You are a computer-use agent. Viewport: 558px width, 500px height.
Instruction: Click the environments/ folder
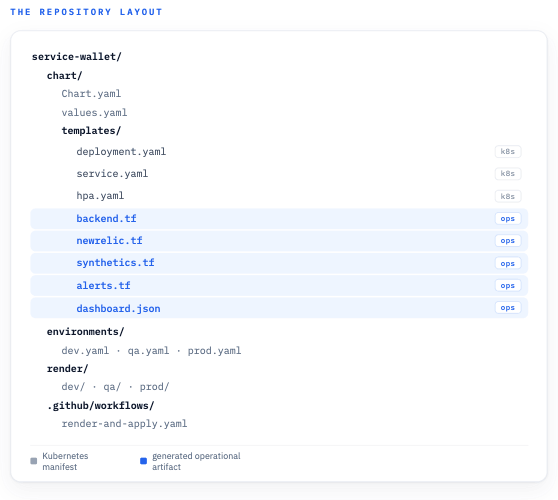click(x=85, y=332)
